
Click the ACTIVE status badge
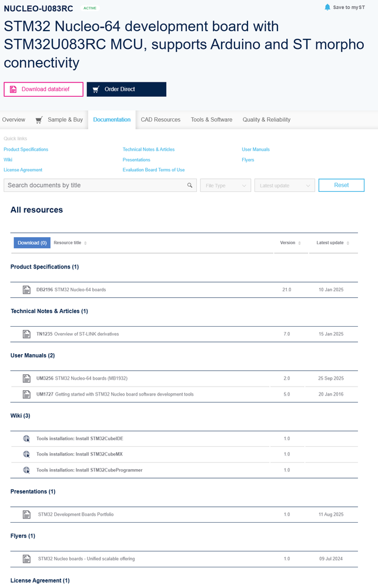tap(89, 8)
